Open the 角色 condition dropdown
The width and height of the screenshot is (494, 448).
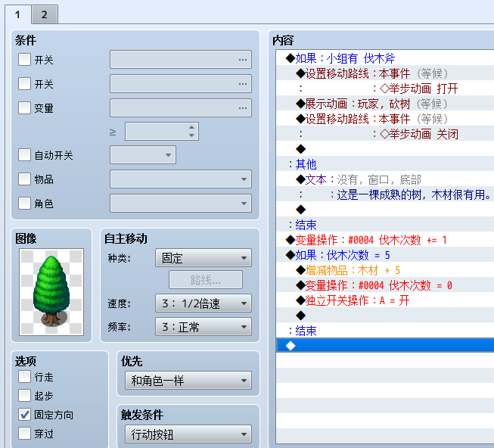click(x=181, y=204)
